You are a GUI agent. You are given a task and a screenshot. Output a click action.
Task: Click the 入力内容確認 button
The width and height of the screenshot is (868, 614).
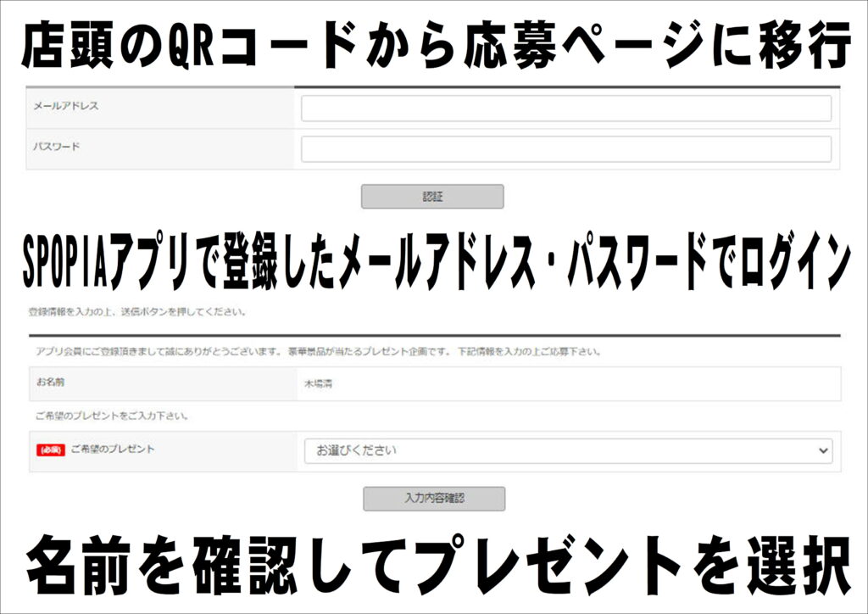[434, 499]
